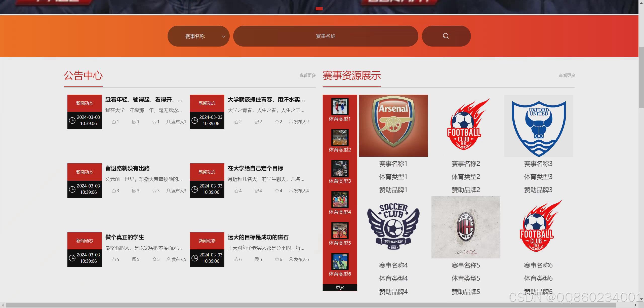
Task: Click the comment icon on announcement 2
Action: point(257,122)
